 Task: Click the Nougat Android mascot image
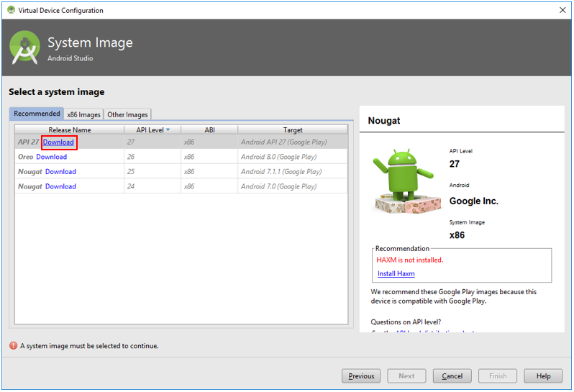[x=406, y=181]
